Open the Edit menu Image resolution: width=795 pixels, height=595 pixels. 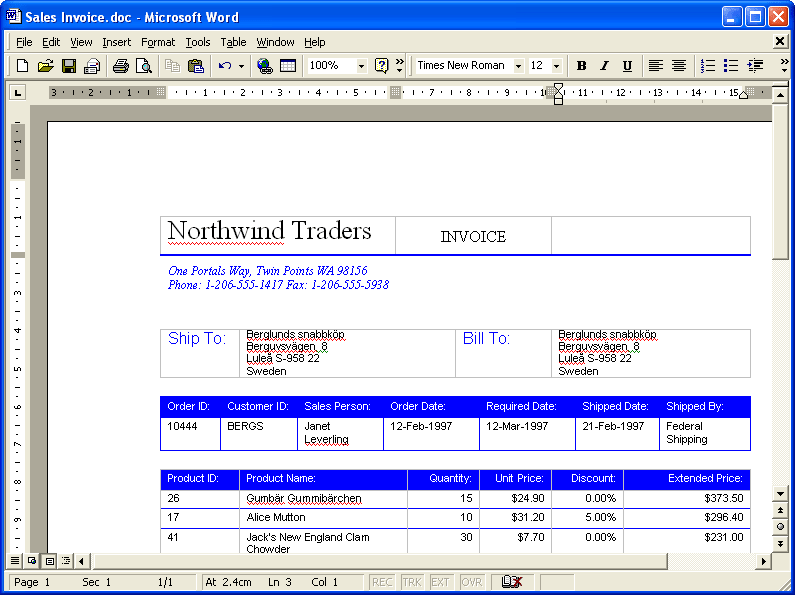(x=51, y=42)
